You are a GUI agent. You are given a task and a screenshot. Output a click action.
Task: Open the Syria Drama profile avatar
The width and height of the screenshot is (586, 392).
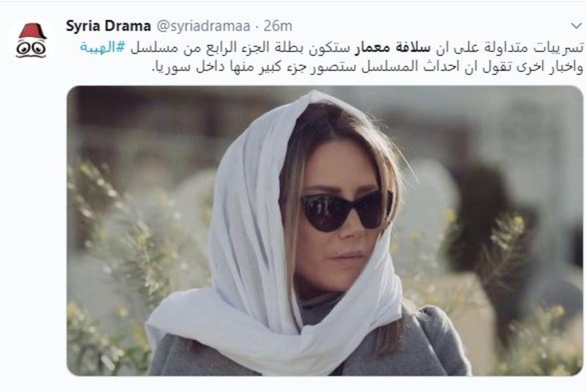(x=32, y=41)
